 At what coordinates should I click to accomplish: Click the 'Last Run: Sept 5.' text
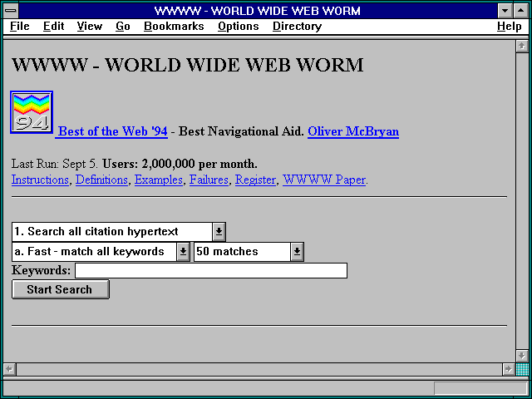pyautogui.click(x=55, y=164)
